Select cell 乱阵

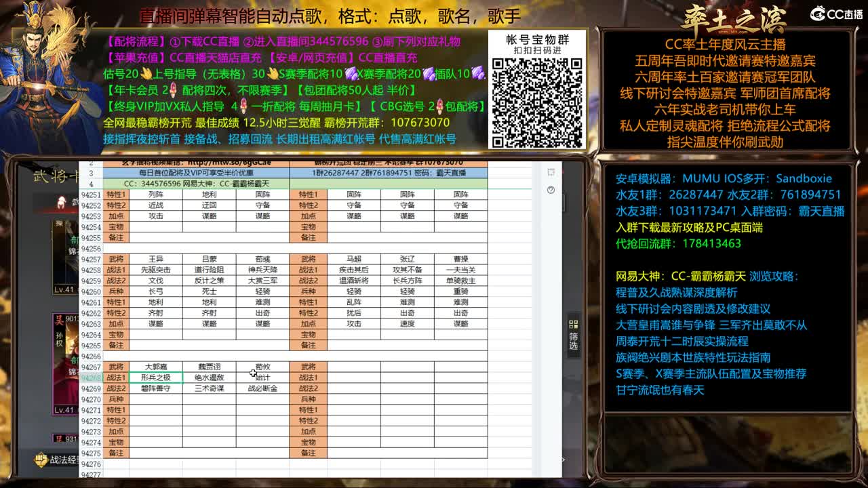(x=354, y=302)
